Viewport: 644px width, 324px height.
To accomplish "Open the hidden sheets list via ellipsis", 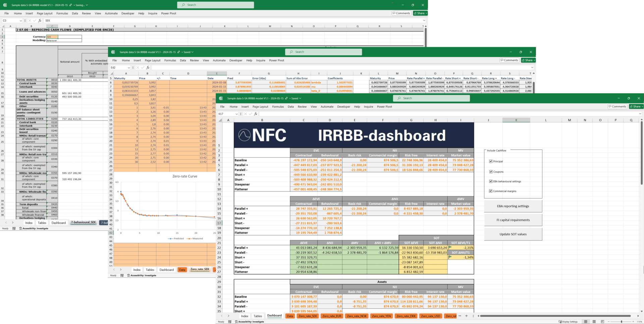I will (x=460, y=316).
